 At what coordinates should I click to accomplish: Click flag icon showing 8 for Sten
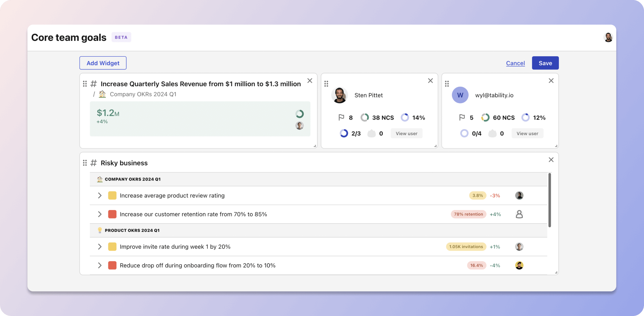pyautogui.click(x=341, y=118)
